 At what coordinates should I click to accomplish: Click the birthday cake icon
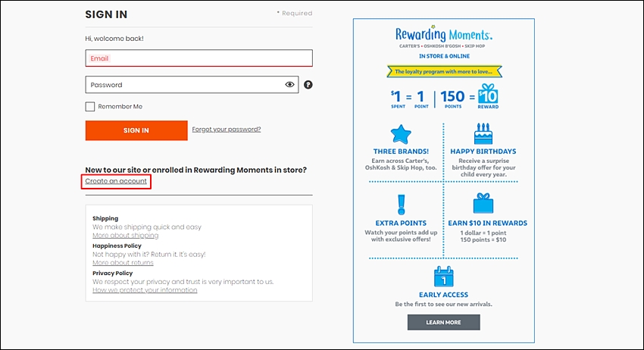click(x=483, y=133)
